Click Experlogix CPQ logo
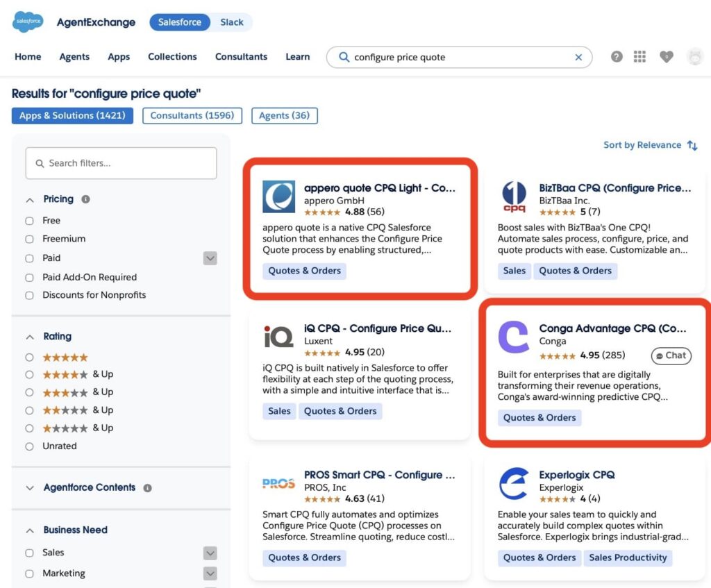The height and width of the screenshot is (588, 711). tap(514, 483)
